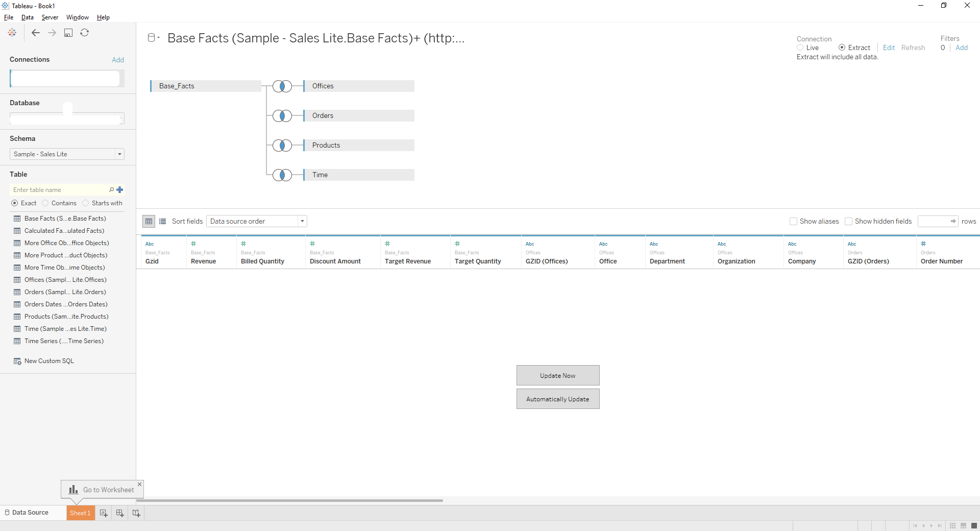Open the Server menu
This screenshot has width=980, height=531.
pos(50,17)
